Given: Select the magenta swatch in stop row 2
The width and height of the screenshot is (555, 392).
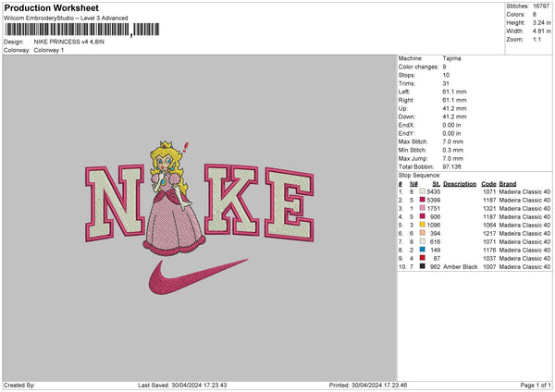Looking at the screenshot, I should pyautogui.click(x=423, y=200).
